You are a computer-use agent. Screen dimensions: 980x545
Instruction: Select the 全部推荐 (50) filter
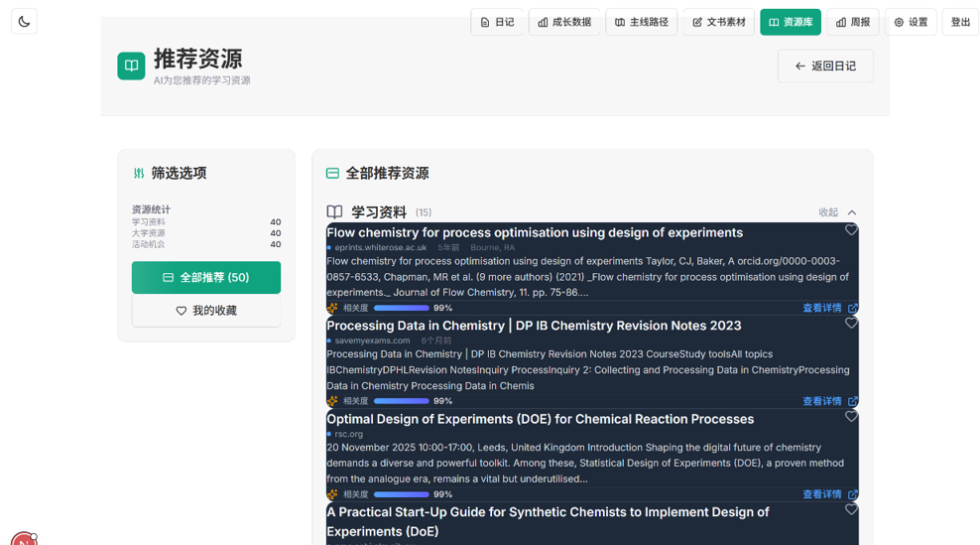click(206, 278)
